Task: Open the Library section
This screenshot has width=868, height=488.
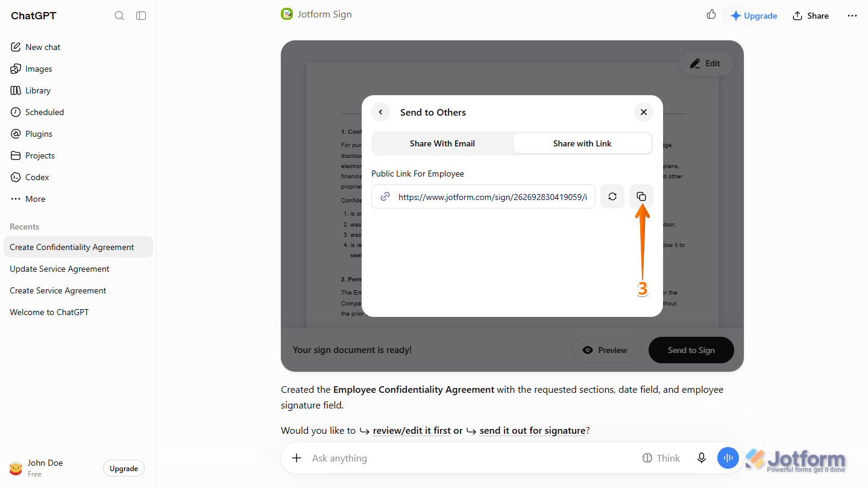Action: click(78, 90)
